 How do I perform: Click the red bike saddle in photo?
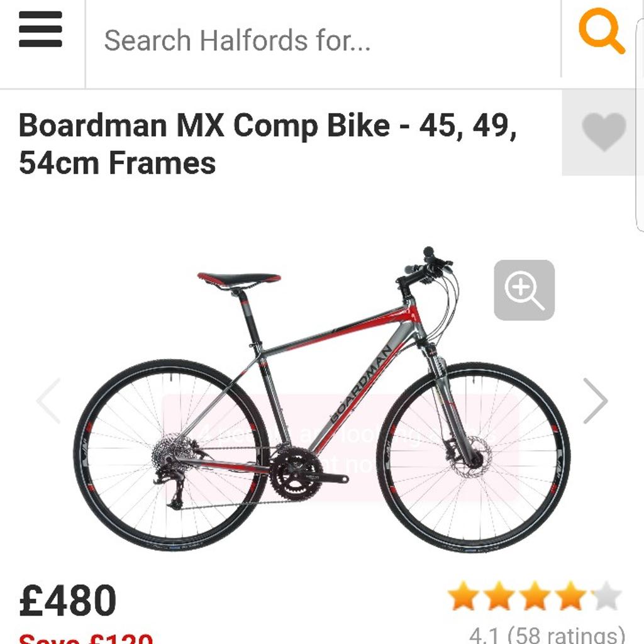[239, 279]
